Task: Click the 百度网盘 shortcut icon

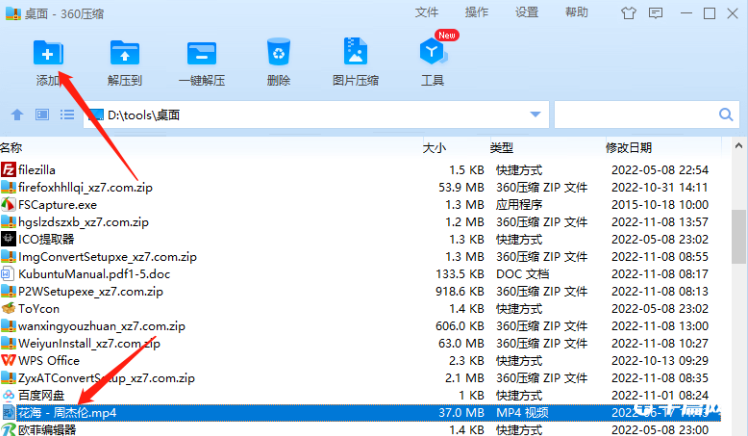Action: (x=8, y=395)
